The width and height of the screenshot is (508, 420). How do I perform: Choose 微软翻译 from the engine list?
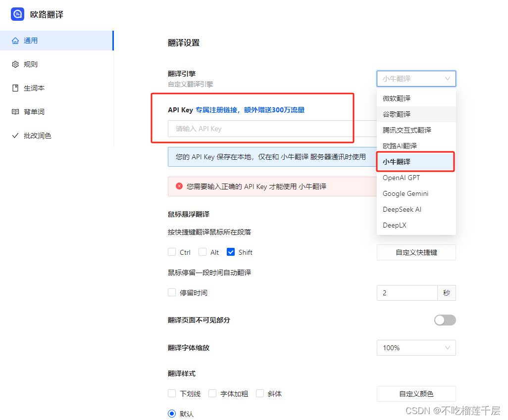tap(416, 98)
